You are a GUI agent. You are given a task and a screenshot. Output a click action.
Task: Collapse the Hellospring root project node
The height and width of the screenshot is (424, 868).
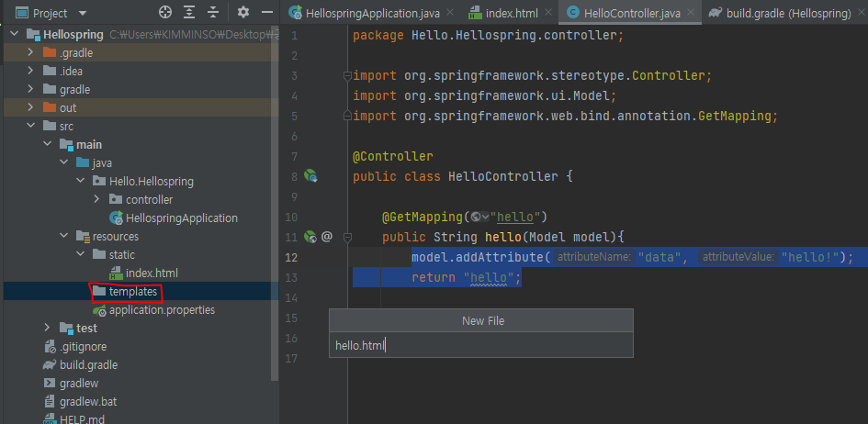tap(15, 35)
